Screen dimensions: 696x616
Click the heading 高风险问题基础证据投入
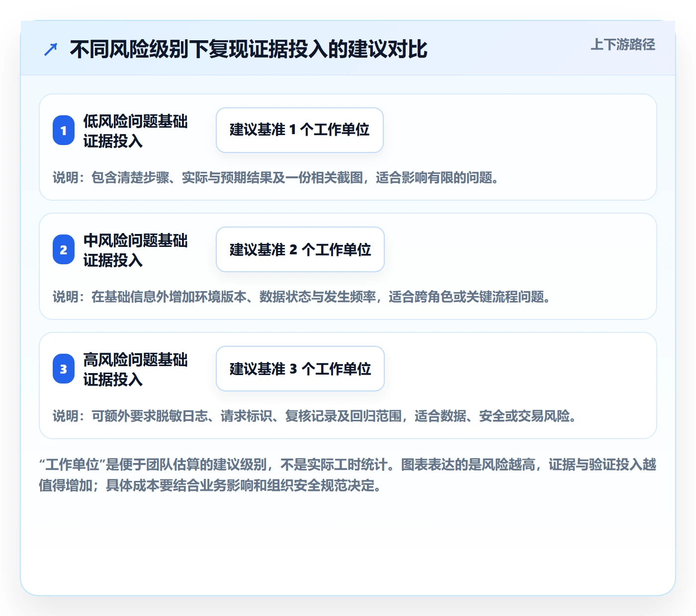pyautogui.click(x=135, y=369)
